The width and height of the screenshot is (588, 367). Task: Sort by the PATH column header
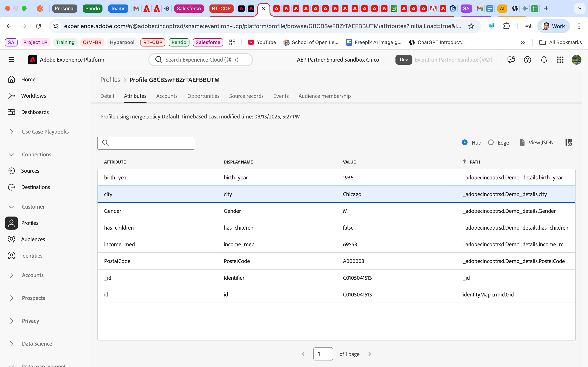[474, 162]
